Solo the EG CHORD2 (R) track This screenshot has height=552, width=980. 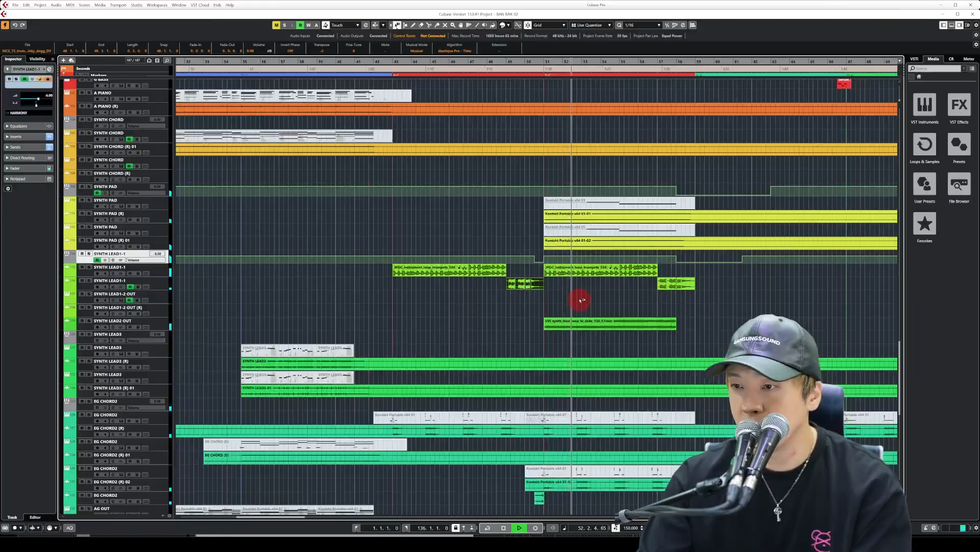pos(88,428)
